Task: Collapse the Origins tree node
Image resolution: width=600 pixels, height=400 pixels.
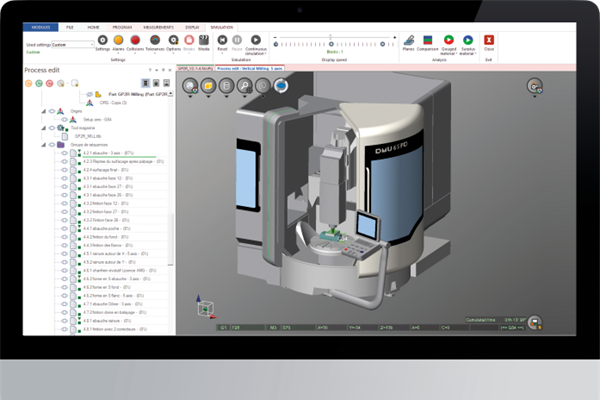Action: 44,111
